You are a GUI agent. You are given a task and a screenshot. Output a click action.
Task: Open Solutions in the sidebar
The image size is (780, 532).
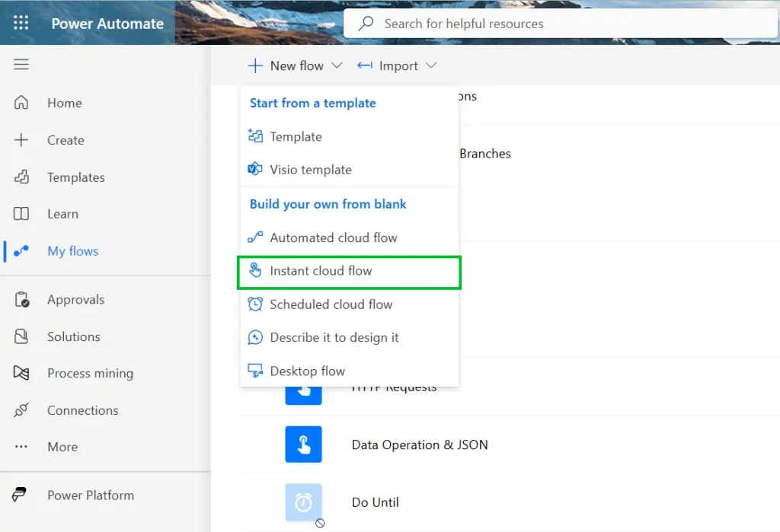pos(74,336)
